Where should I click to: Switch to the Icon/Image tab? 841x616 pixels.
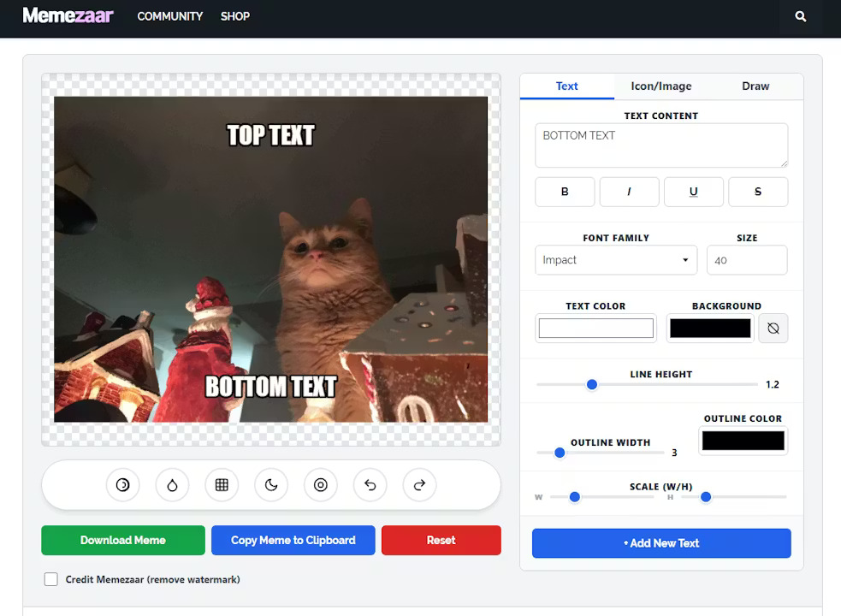point(660,86)
